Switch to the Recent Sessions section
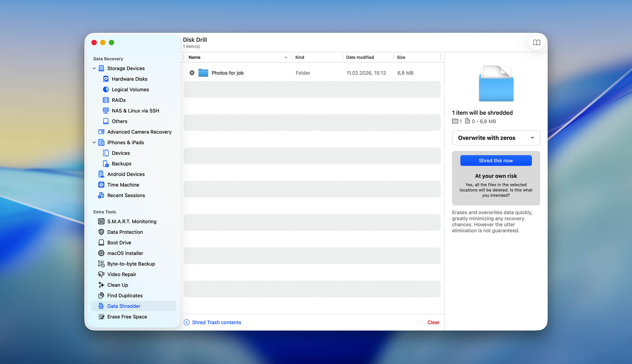The height and width of the screenshot is (364, 632). point(126,195)
